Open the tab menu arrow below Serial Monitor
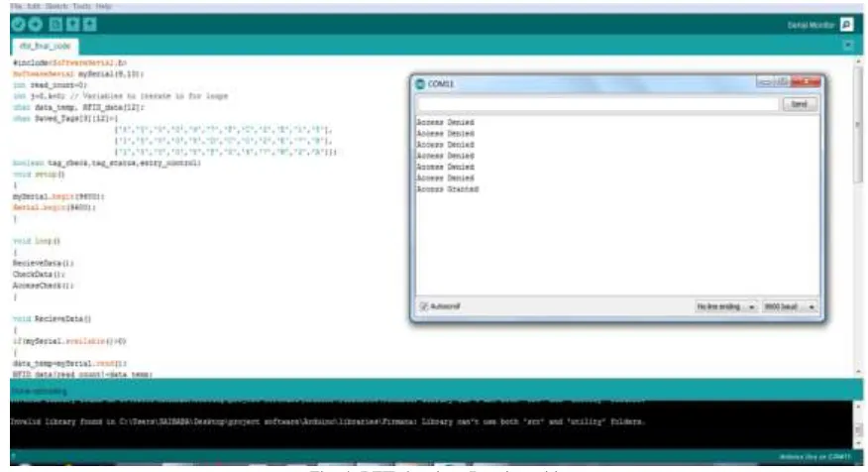Viewport: 868px width, 472px height. [848, 46]
